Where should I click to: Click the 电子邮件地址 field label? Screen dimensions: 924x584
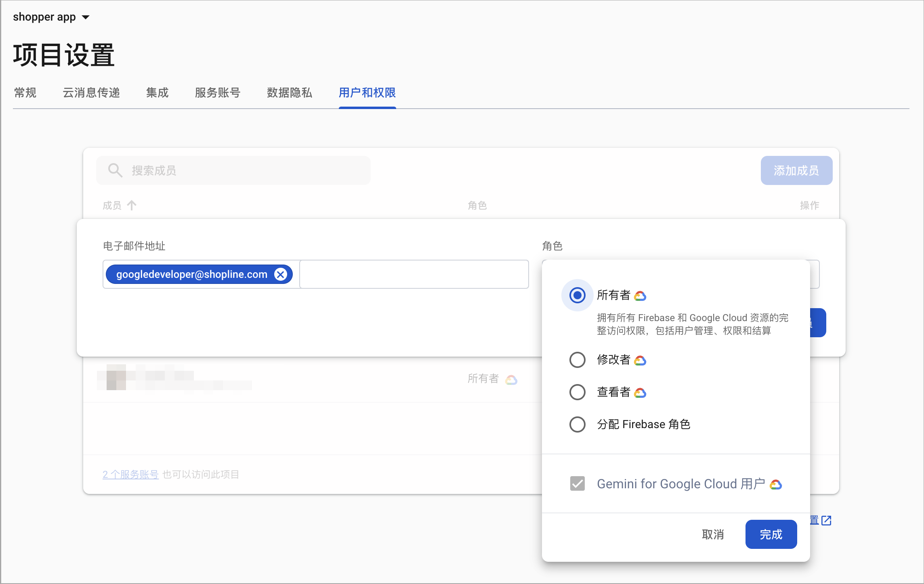tap(134, 246)
